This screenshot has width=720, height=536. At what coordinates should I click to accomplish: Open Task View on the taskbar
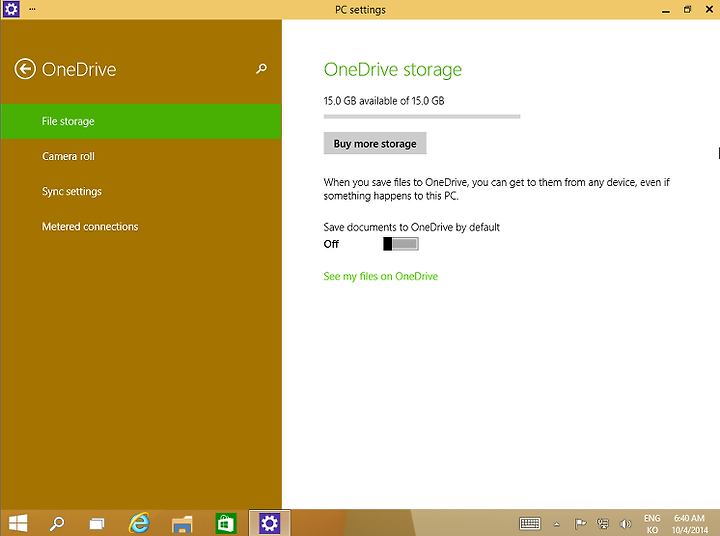(x=96, y=523)
